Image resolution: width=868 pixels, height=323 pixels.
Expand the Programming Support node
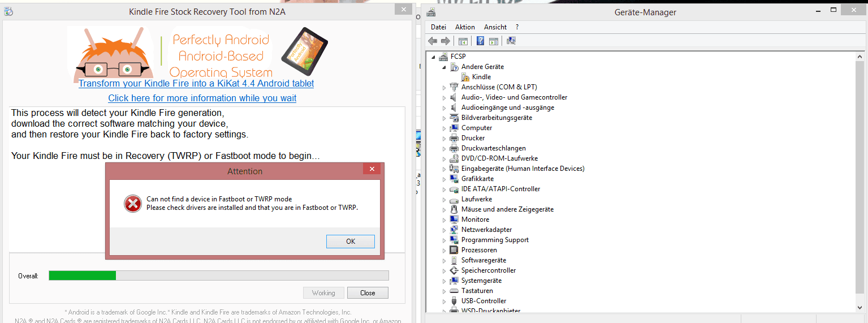444,240
